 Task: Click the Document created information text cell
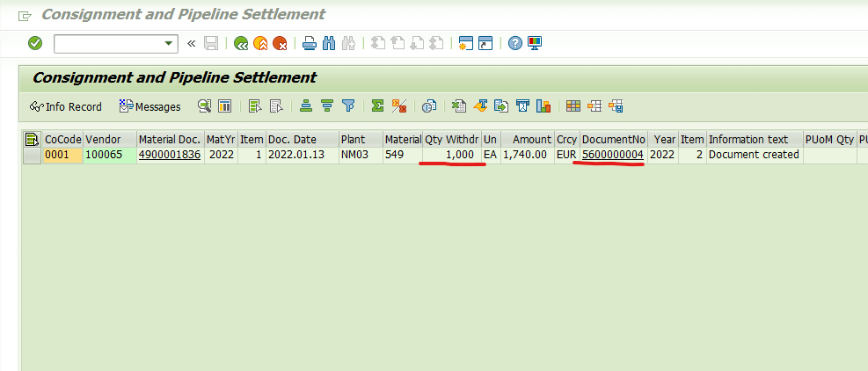pos(755,155)
